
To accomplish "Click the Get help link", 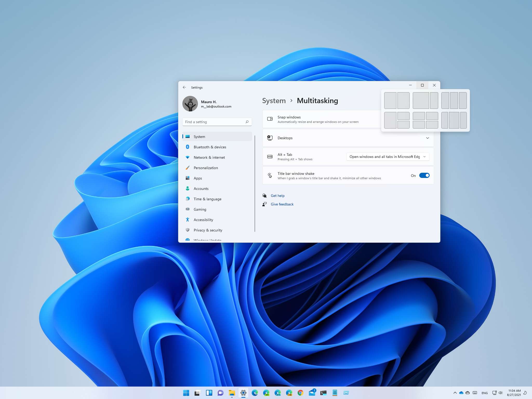I will point(278,195).
